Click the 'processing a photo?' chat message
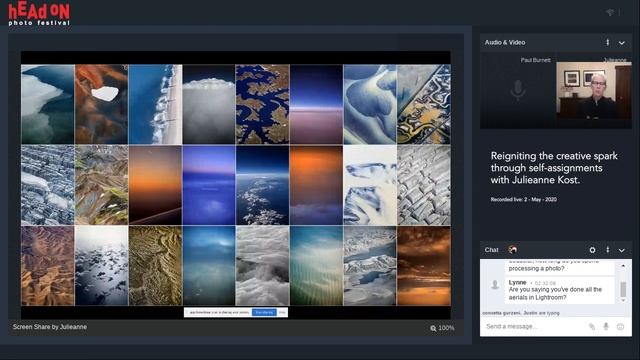Image resolution: width=640 pixels, height=360 pixels. (x=536, y=269)
